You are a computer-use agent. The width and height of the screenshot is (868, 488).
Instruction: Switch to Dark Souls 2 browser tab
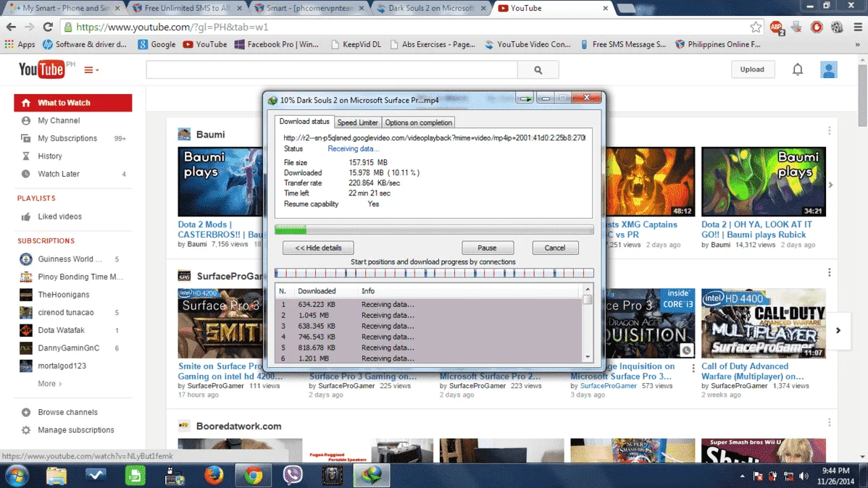click(430, 8)
